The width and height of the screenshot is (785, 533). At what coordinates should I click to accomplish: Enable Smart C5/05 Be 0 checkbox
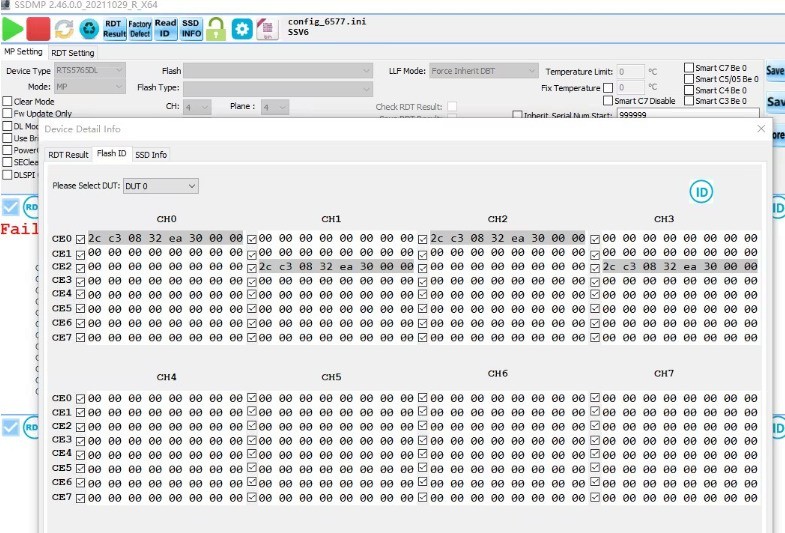click(689, 79)
